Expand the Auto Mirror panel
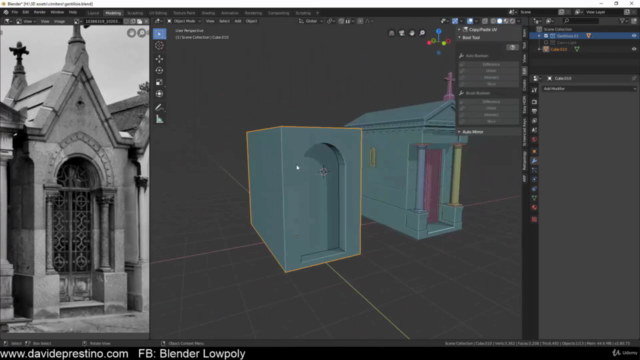The height and width of the screenshot is (360, 640). click(459, 132)
